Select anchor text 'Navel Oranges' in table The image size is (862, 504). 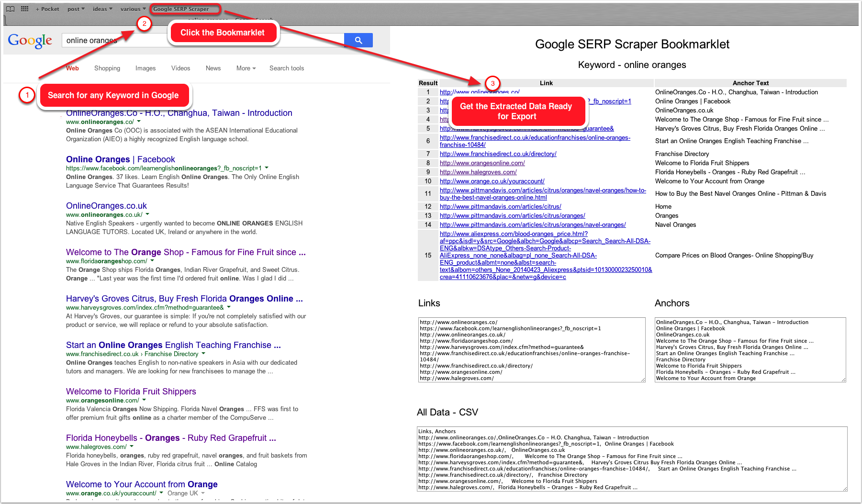tap(675, 224)
